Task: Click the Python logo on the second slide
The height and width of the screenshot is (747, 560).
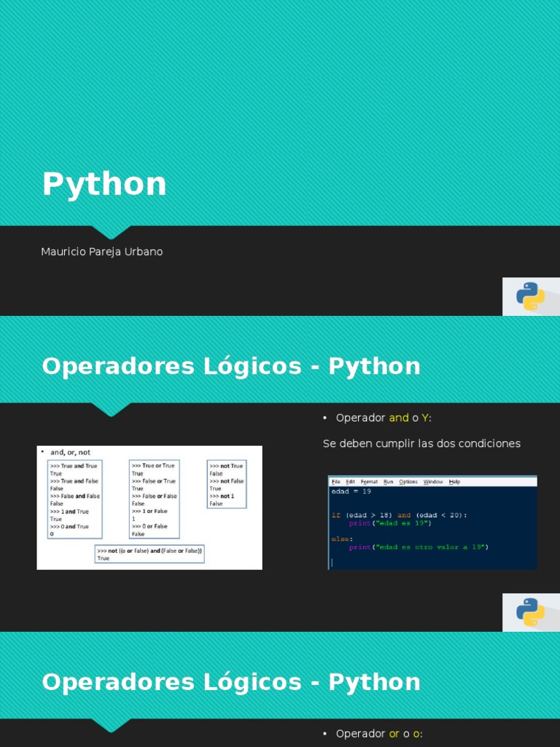Action: click(530, 612)
